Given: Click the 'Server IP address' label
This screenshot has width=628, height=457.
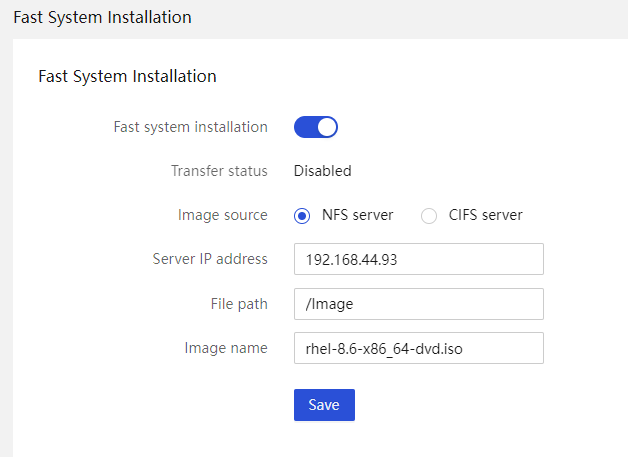Looking at the screenshot, I should tap(210, 259).
